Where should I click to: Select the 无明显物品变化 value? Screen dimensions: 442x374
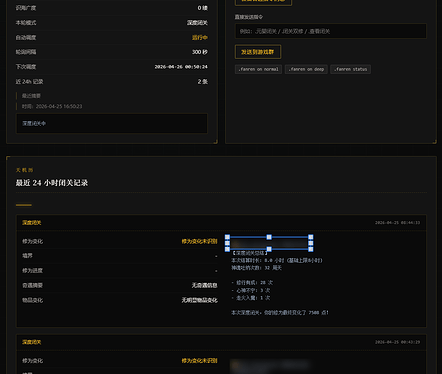point(199,300)
